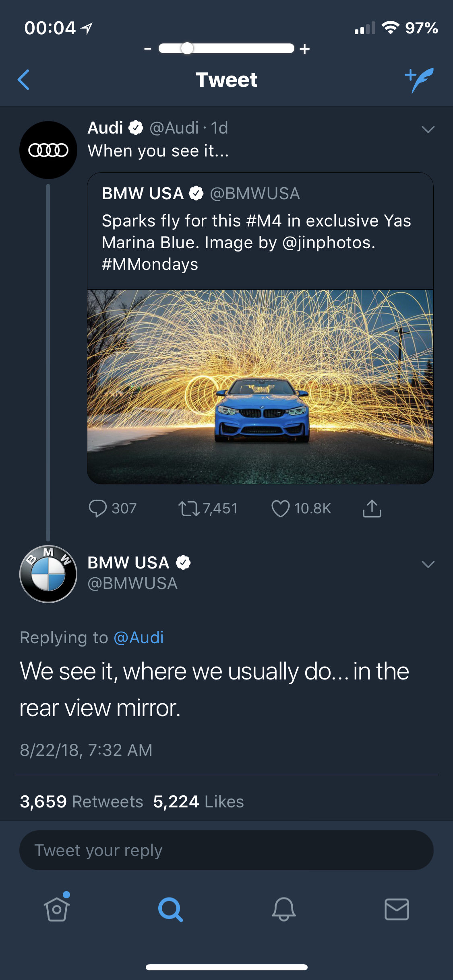Tap the plus button beside top slider

coord(305,49)
